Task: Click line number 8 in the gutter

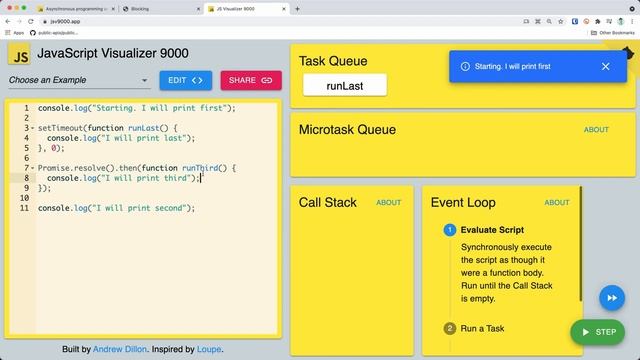Action: (x=26, y=178)
